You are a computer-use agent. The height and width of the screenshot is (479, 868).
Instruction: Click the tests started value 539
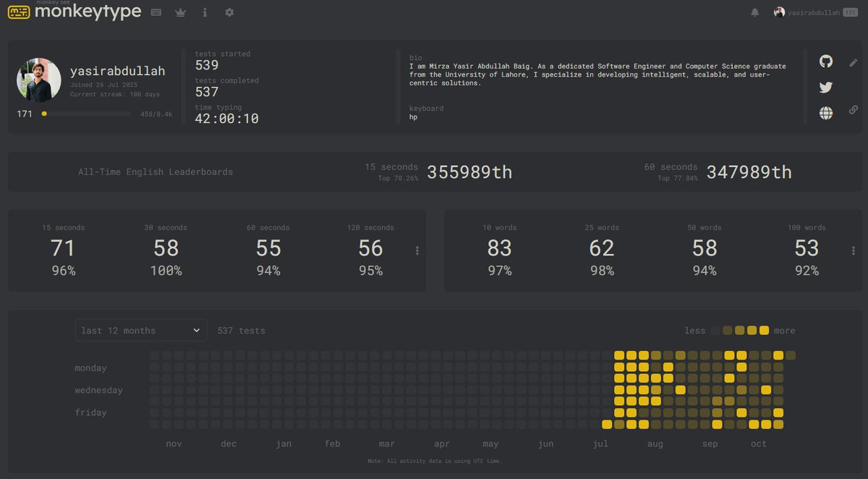(207, 65)
